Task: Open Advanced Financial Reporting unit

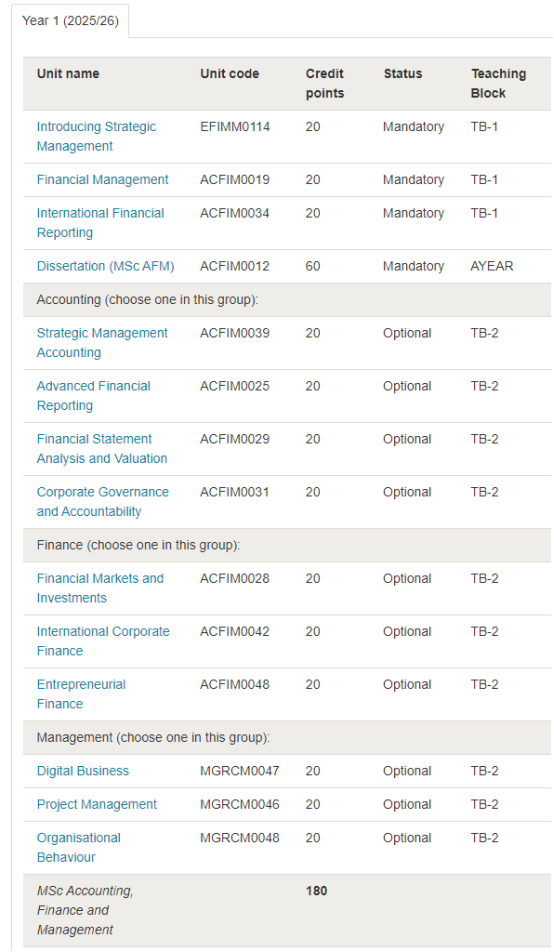Action: 94,396
